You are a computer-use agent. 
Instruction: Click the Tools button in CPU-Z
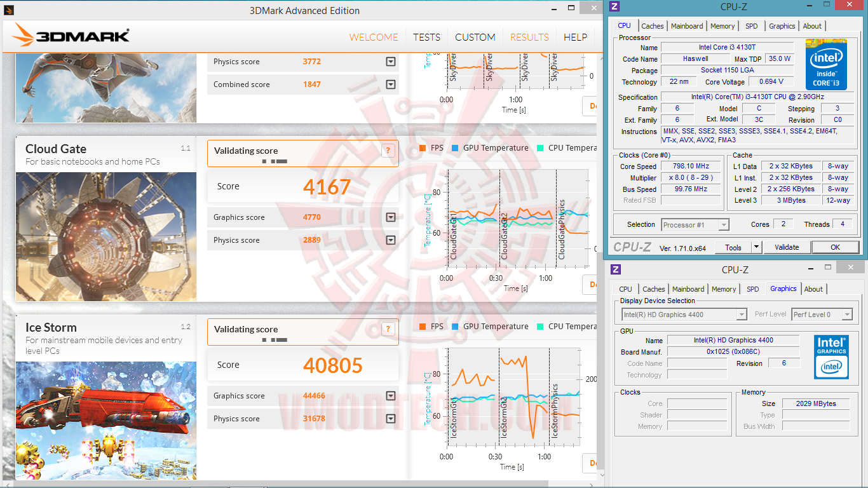[733, 247]
